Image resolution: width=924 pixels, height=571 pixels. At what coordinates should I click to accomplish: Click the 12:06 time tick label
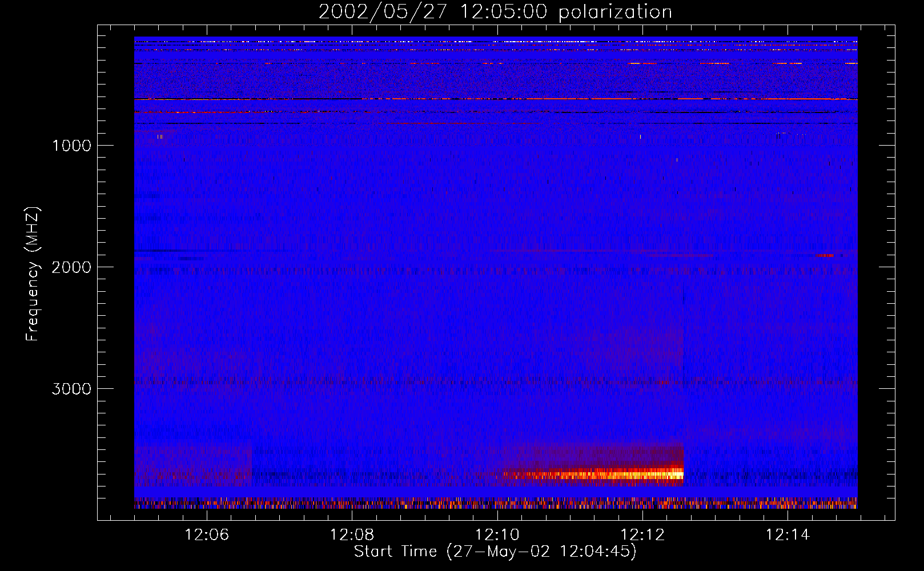(207, 535)
